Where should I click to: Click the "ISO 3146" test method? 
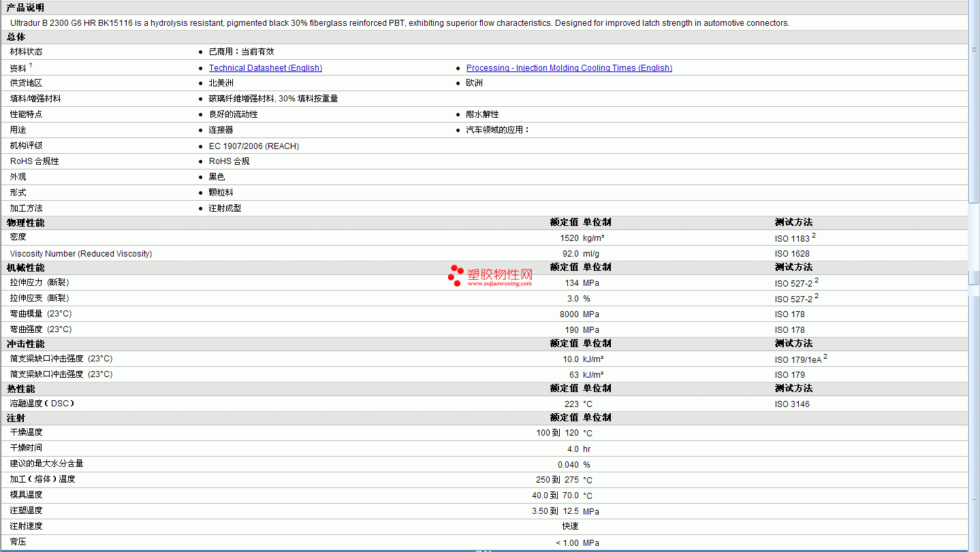(792, 404)
